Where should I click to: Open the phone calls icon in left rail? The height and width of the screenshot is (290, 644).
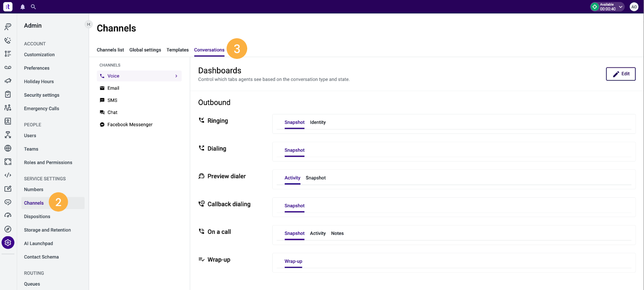point(8,40)
